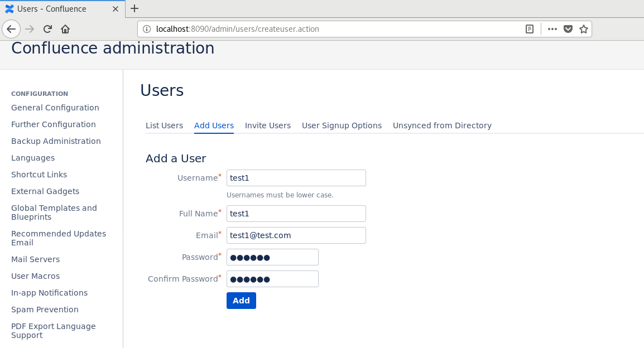This screenshot has height=348, width=644.
Task: Click the Users page heading
Action: 162,90
